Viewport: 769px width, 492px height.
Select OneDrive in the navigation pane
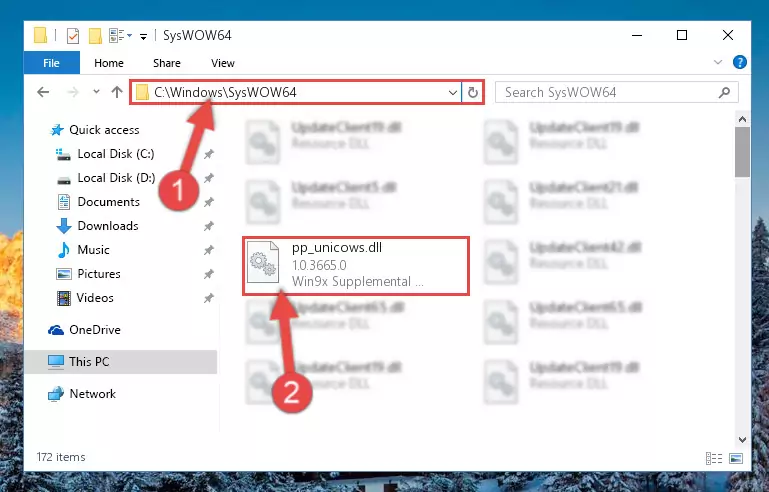(95, 330)
